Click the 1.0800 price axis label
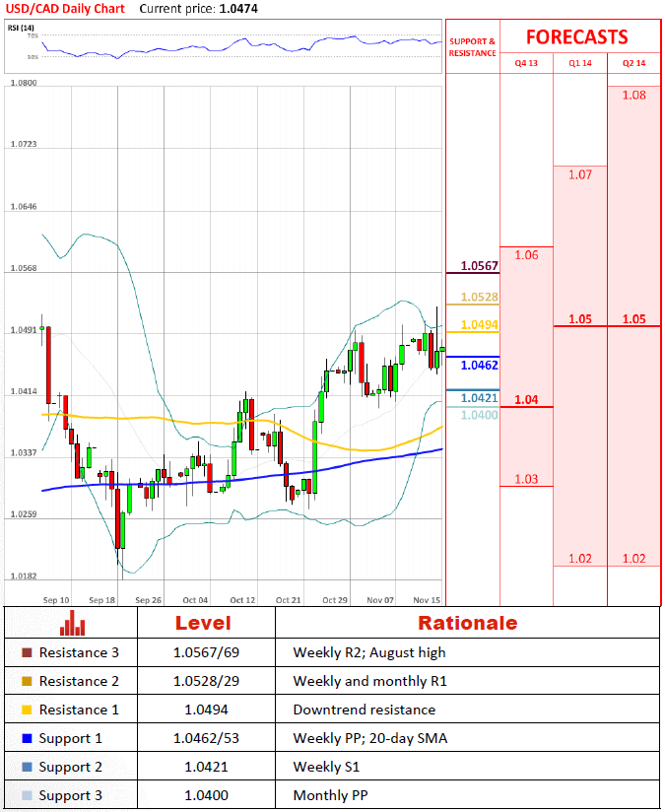Viewport: 665px width, 812px height. tap(24, 83)
